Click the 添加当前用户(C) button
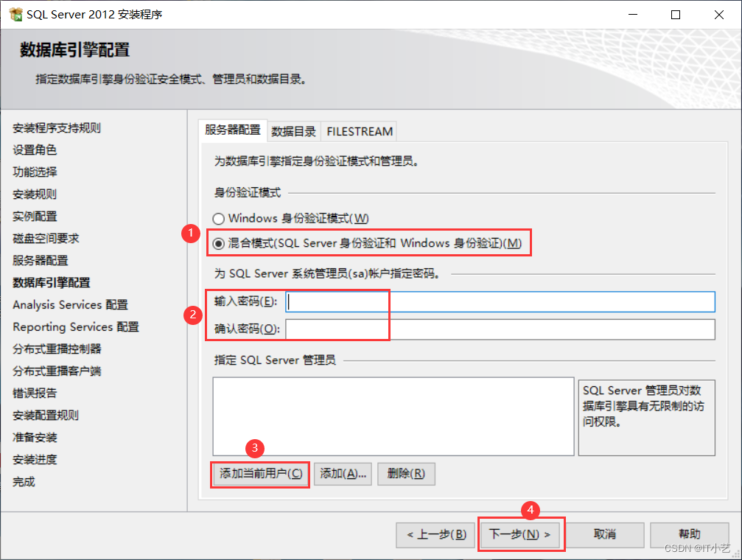The width and height of the screenshot is (742, 560). [260, 474]
